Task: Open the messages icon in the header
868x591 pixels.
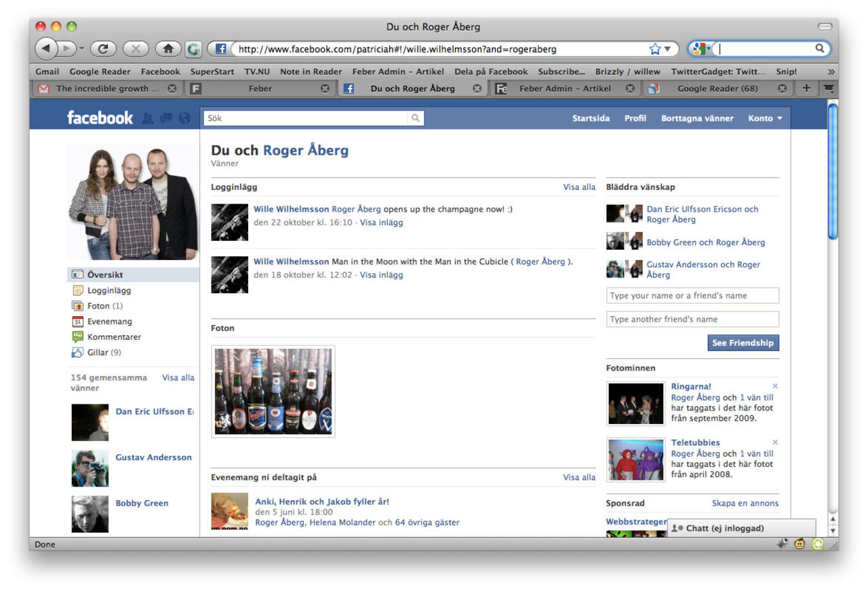Action: (165, 118)
